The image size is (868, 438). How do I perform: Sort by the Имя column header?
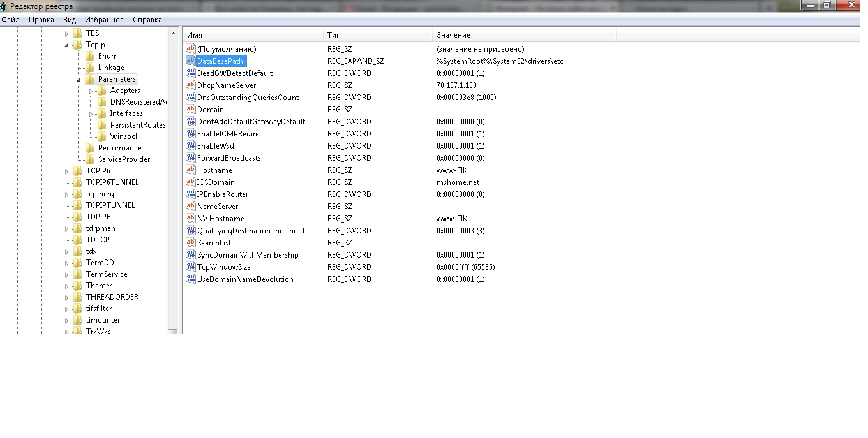(x=253, y=35)
